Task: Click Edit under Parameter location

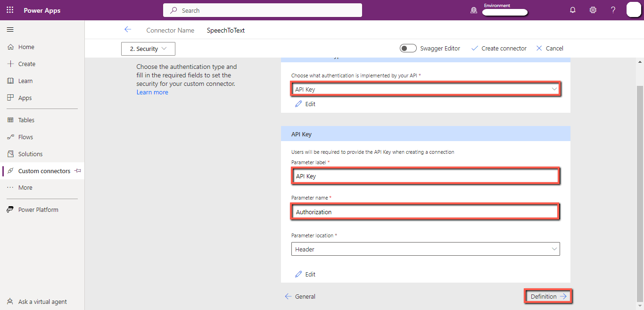Action: coord(305,274)
